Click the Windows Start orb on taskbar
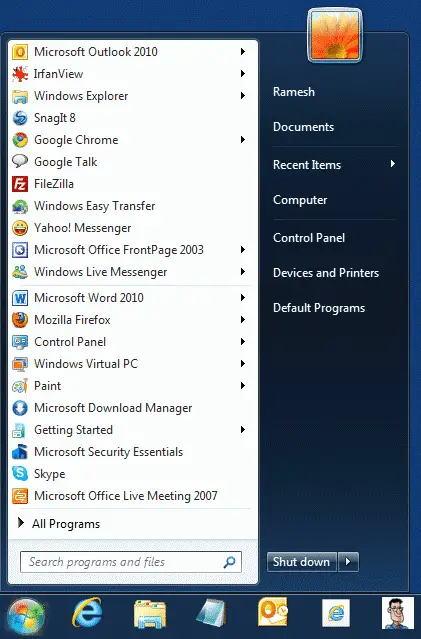The image size is (421, 639). coord(26,615)
